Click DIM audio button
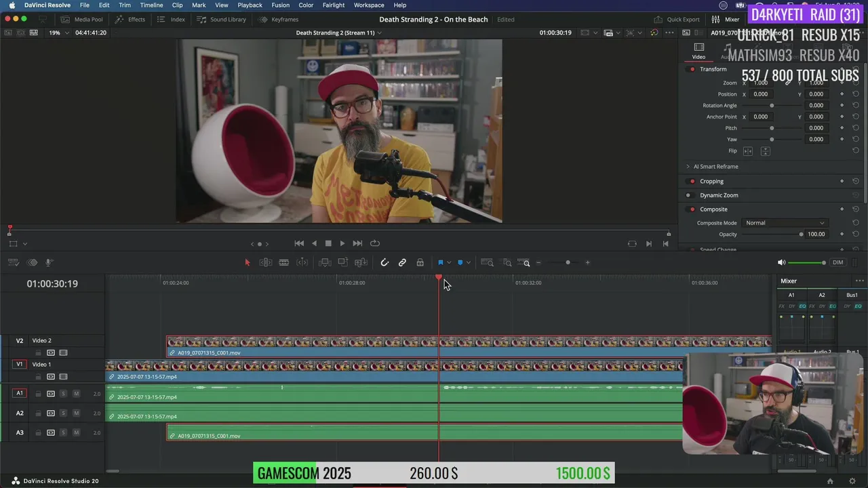The image size is (868, 488). (x=838, y=262)
